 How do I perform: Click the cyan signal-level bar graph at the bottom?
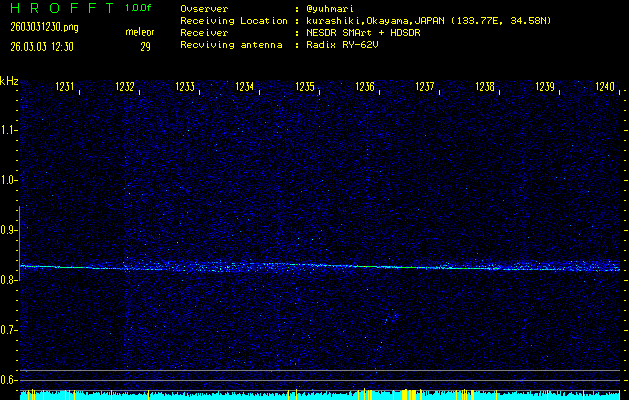(320, 395)
